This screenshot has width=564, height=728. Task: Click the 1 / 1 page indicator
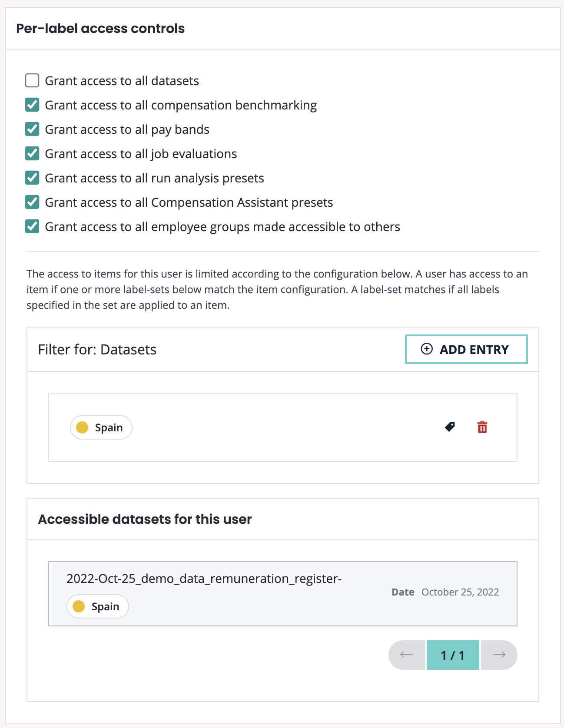click(x=452, y=655)
